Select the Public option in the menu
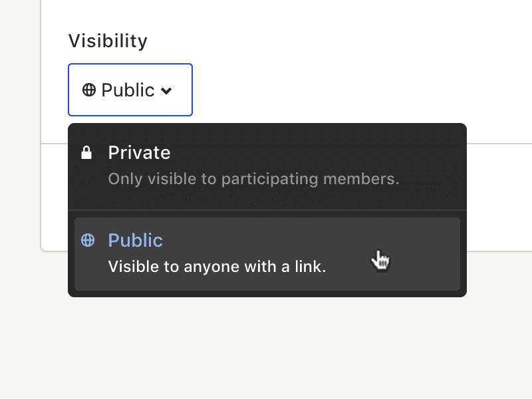This screenshot has height=399, width=532. (x=267, y=254)
